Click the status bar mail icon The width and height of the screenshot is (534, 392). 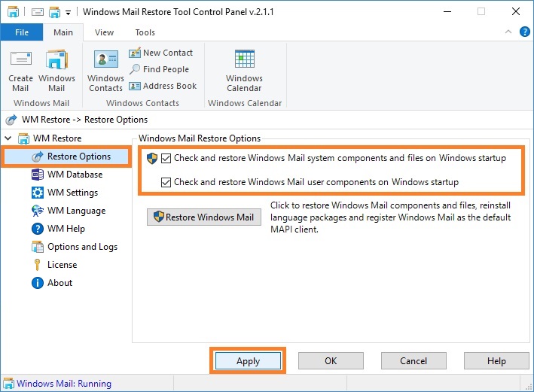[x=8, y=384]
